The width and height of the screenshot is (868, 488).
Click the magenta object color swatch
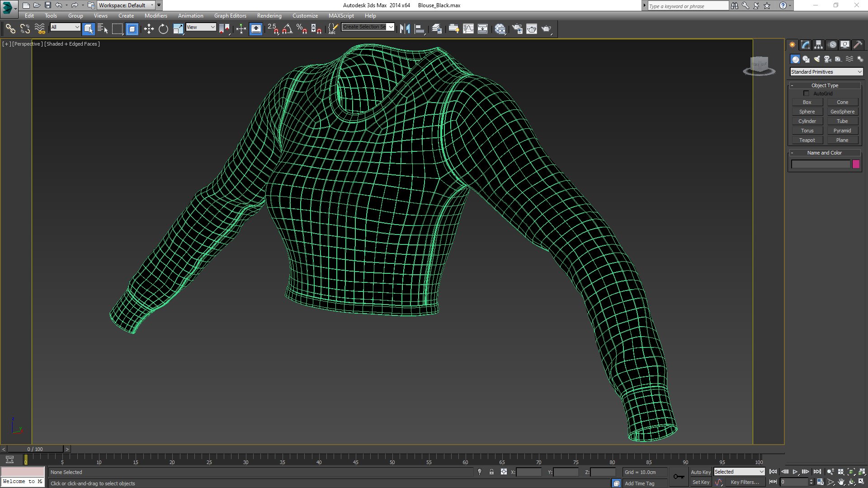pyautogui.click(x=856, y=164)
